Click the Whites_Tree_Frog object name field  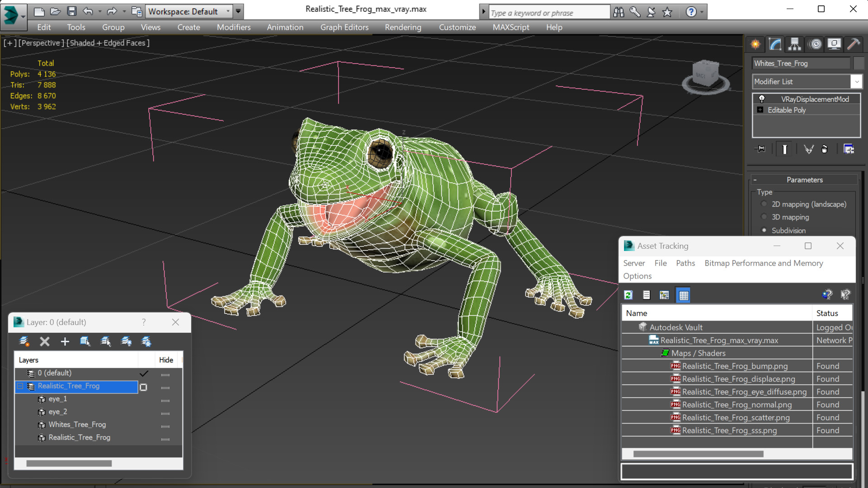pos(801,63)
